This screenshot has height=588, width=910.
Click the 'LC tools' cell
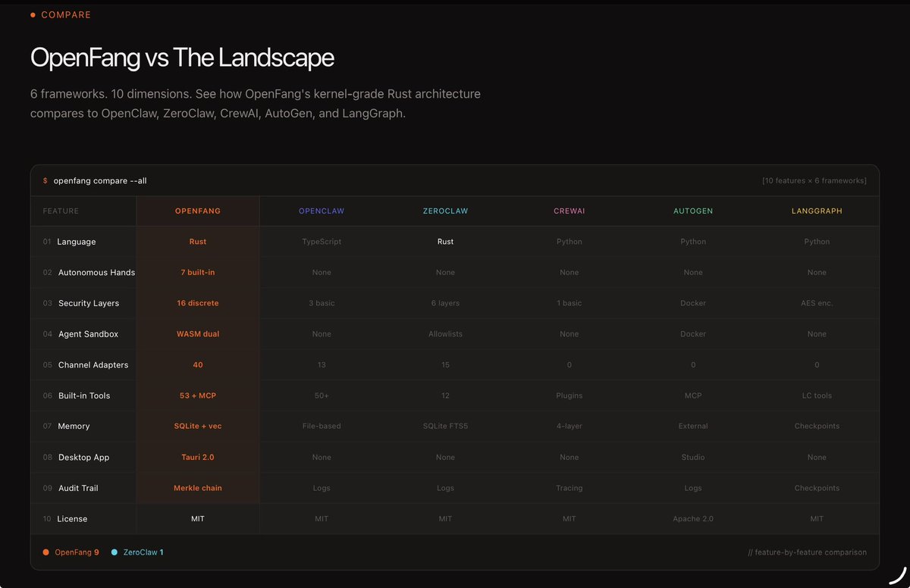click(817, 396)
